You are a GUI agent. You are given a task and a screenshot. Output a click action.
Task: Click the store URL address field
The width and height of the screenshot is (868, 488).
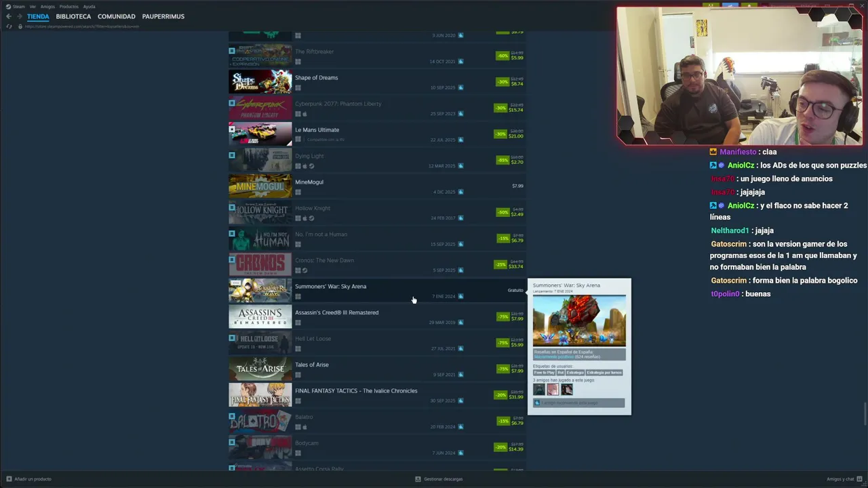pos(81,26)
